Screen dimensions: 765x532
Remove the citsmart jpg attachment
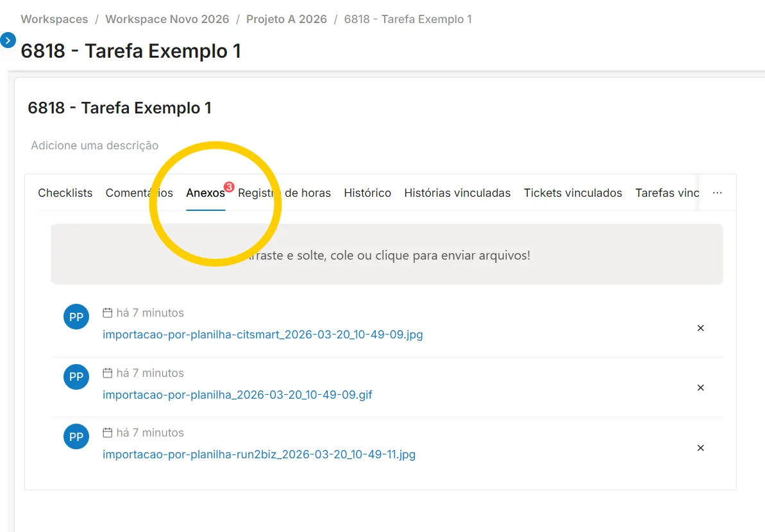701,328
